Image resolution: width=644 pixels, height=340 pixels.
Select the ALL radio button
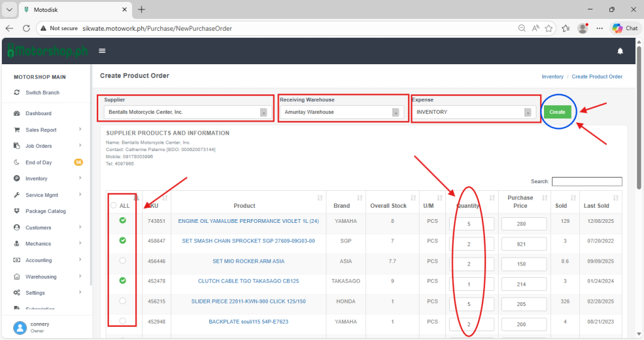113,205
